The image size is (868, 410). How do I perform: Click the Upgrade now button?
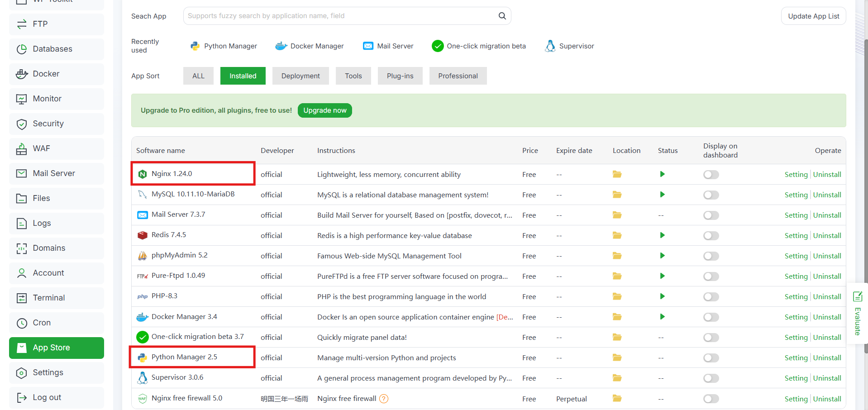[x=325, y=110]
